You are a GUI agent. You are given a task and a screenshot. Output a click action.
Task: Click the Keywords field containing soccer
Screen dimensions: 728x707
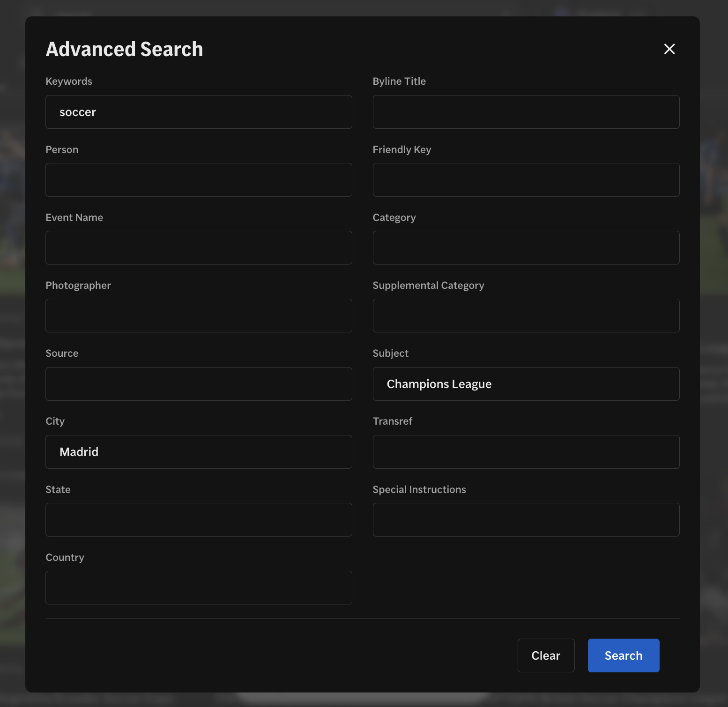[x=199, y=112]
